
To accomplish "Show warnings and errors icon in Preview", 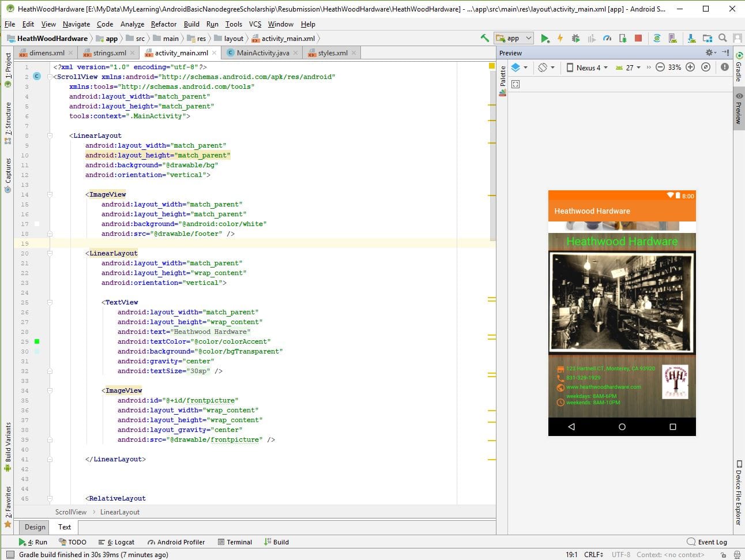I will click(x=725, y=67).
